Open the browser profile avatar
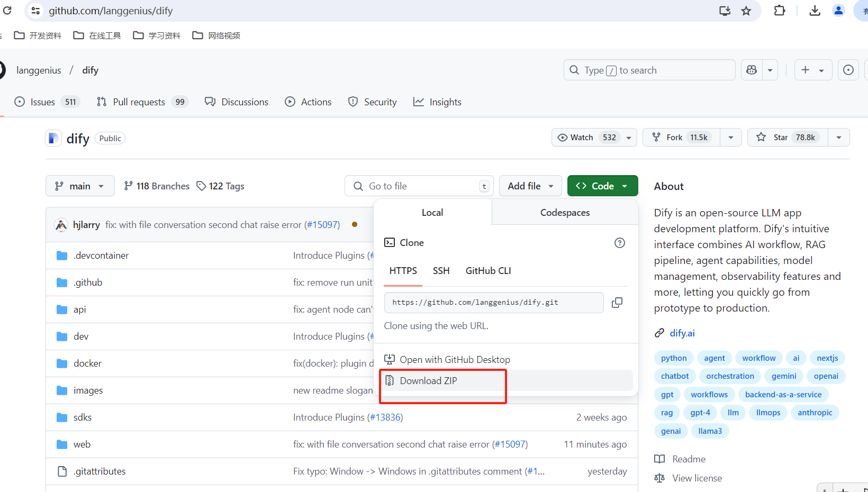The width and height of the screenshot is (868, 492). (839, 11)
